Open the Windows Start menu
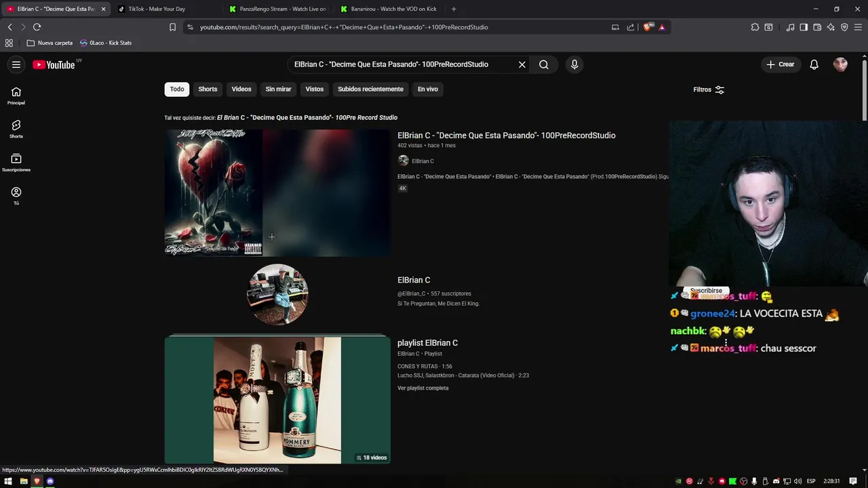 8,481
